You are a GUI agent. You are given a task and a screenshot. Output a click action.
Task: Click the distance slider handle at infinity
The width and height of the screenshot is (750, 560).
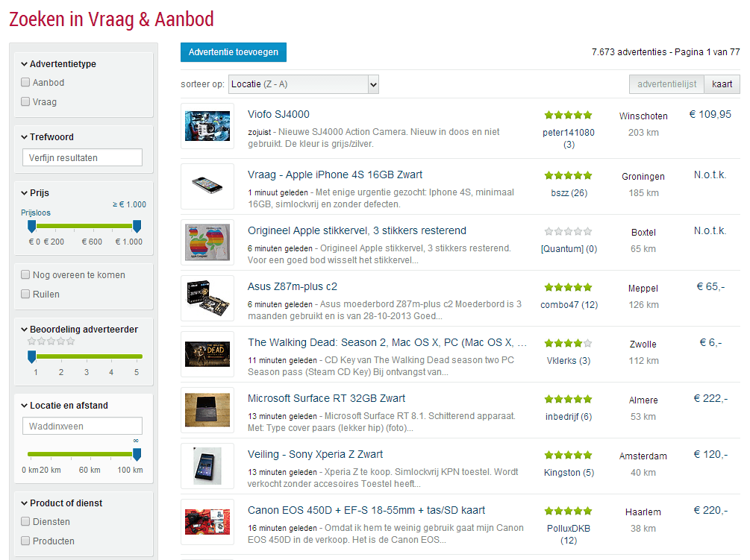tap(137, 454)
